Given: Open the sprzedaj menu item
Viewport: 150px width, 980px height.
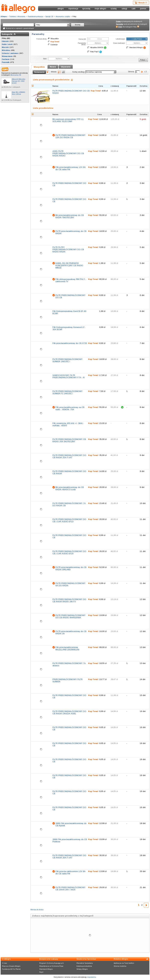Looking at the screenshot, I should click(86, 8).
